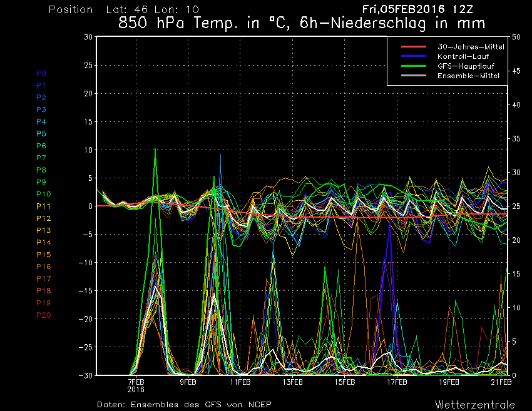Select the 15FEB date on the x-axis
Screen dimensions: 532x411
345,381
